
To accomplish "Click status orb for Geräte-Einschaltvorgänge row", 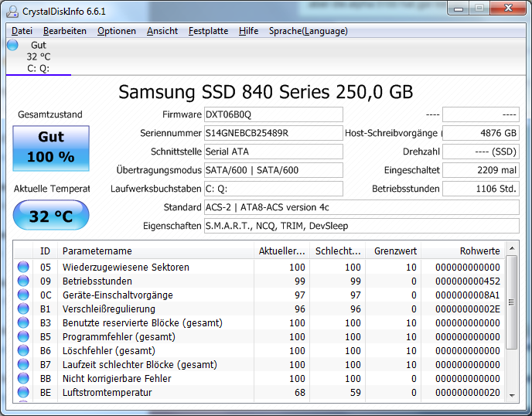I will coord(23,295).
